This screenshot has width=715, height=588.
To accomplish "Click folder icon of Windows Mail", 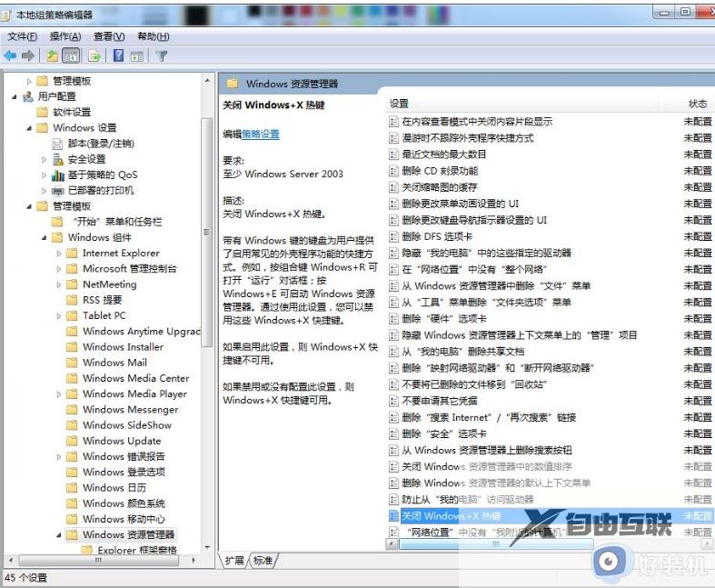I will click(x=72, y=363).
